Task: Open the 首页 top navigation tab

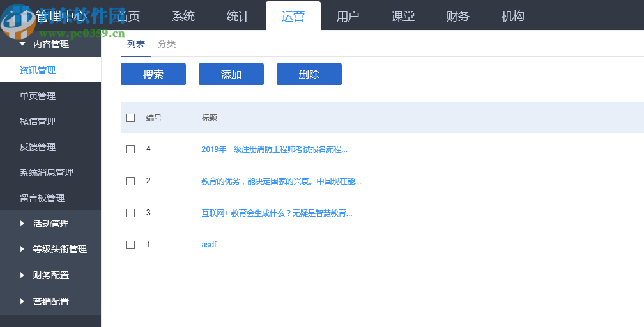Action: [x=128, y=17]
